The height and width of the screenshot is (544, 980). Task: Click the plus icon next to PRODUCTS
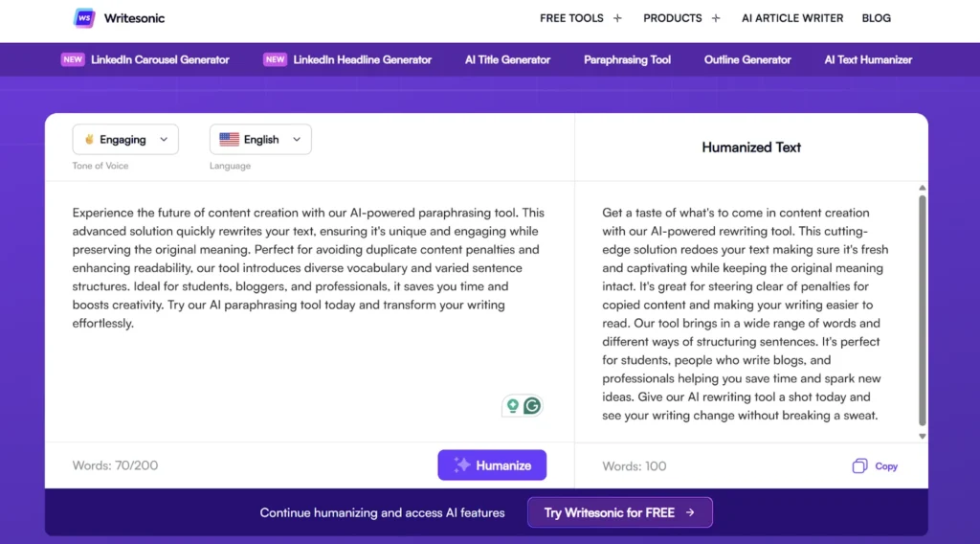click(716, 18)
